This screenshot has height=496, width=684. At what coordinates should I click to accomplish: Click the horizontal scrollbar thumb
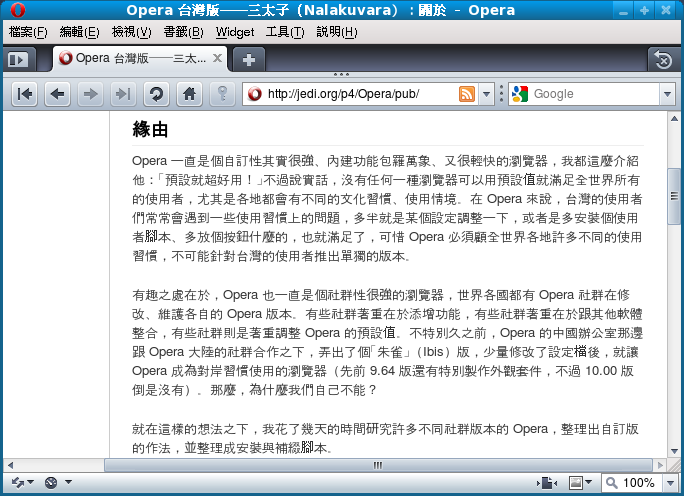(378, 465)
